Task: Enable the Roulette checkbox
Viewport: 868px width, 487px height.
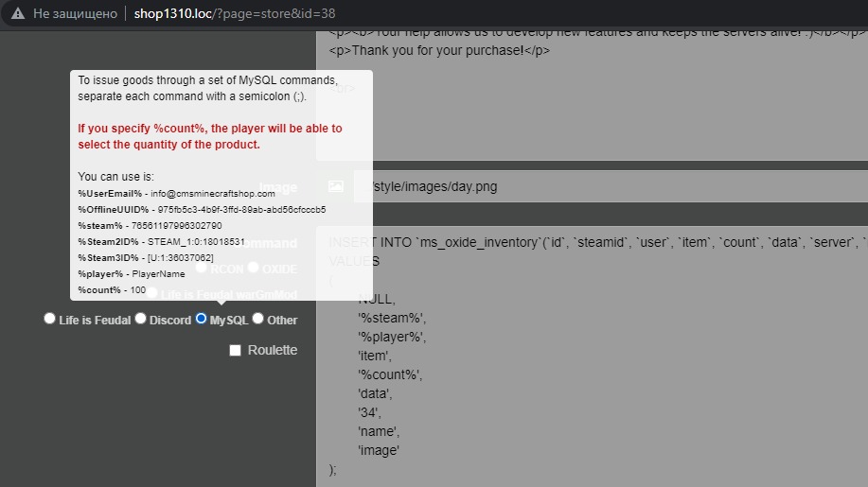Action: point(236,351)
